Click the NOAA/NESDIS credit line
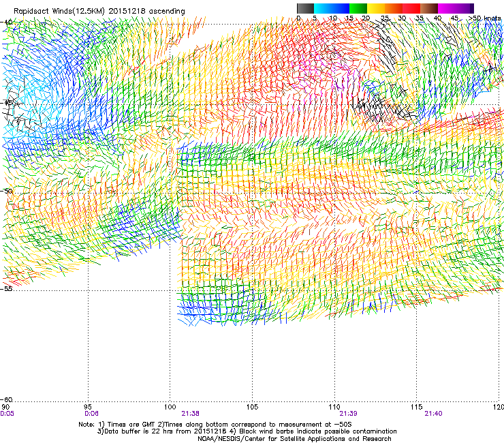This screenshot has height=443, width=504. (294, 439)
